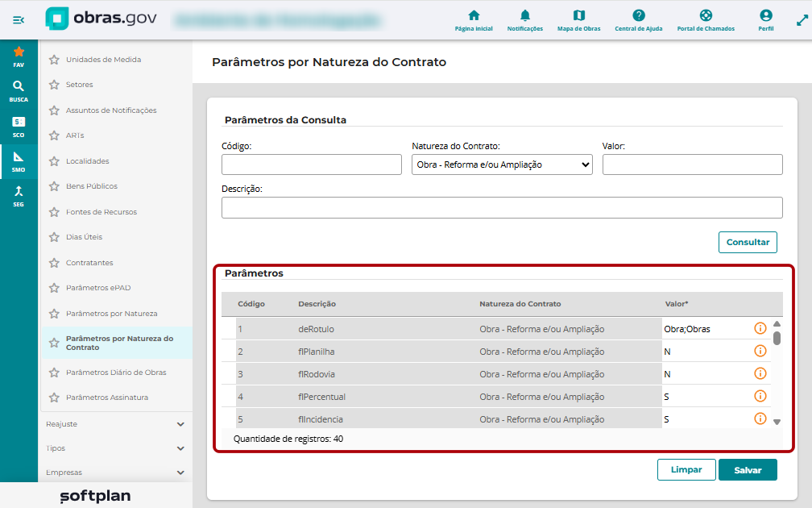The height and width of the screenshot is (508, 812).
Task: Toggle favorite star for Localidades
Action: 54,161
